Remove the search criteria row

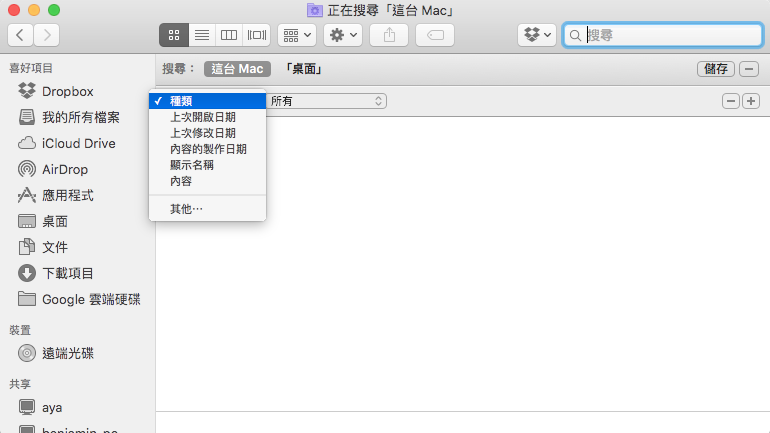coord(731,101)
